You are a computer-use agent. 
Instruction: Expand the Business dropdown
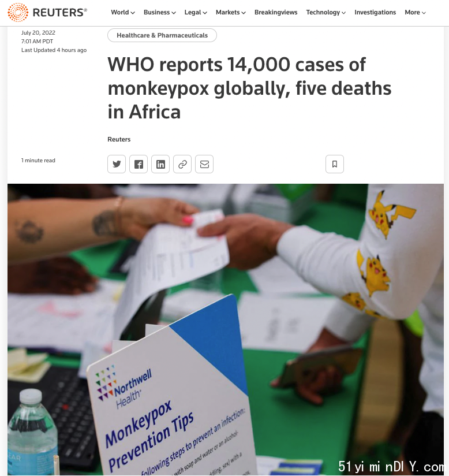[160, 13]
